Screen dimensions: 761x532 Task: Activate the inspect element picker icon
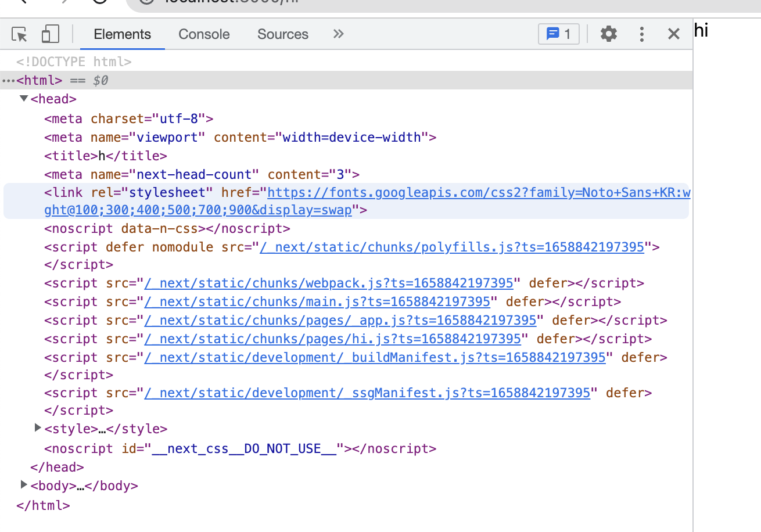click(x=20, y=34)
